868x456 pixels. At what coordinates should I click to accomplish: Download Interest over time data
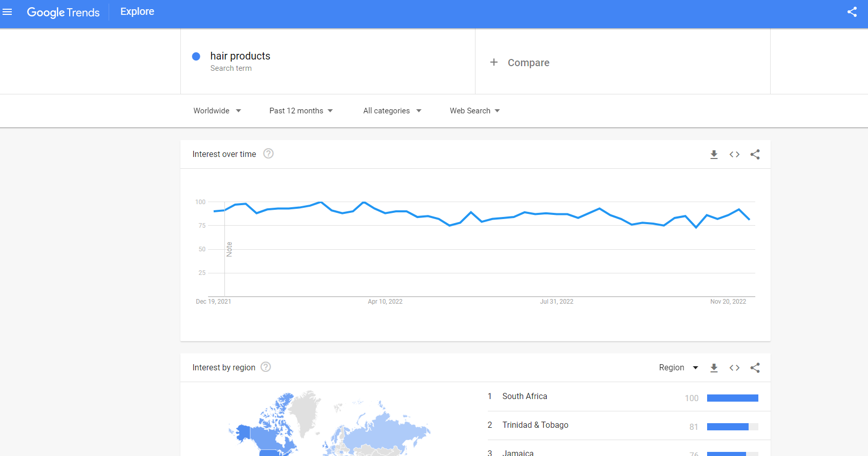[714, 154]
